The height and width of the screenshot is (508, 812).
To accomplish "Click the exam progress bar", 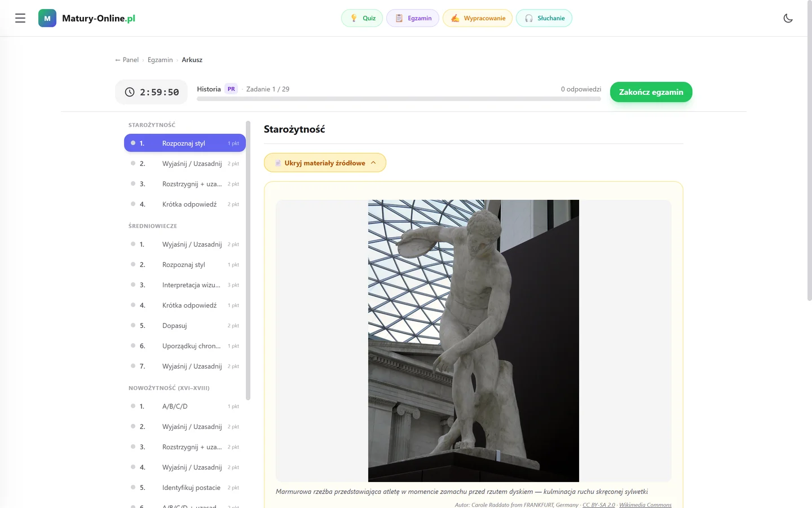I will point(399,99).
